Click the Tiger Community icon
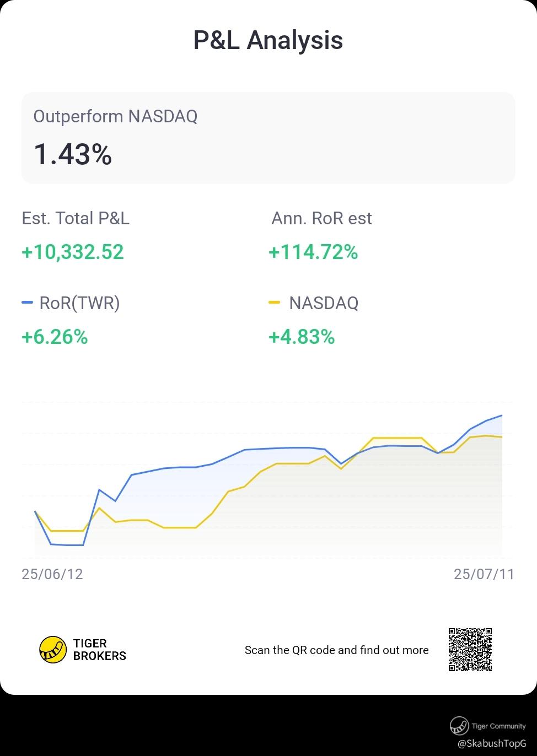This screenshot has width=537, height=756. (459, 726)
